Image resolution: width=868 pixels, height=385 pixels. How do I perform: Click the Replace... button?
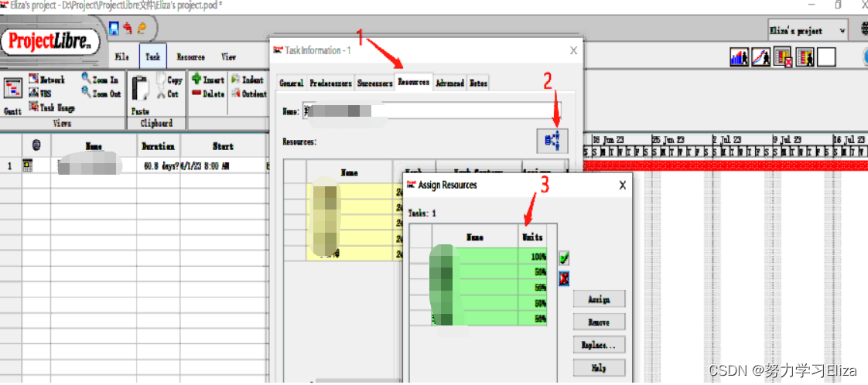tap(599, 345)
